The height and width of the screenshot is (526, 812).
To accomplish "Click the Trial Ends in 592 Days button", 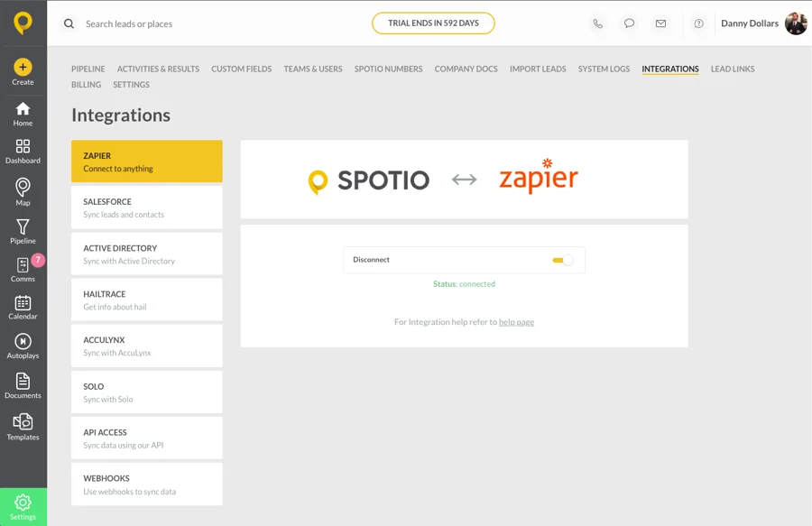I will point(433,23).
